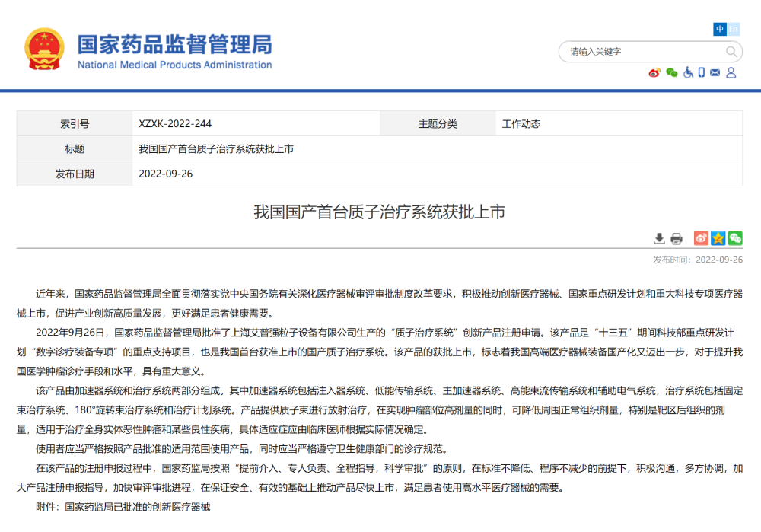Click paragraph starting 2022年9月26日
The width and height of the screenshot is (761, 532).
coord(380,352)
